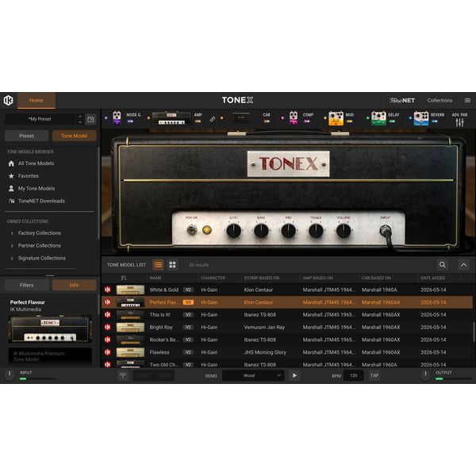
Task: Open the ToneNET page
Action: pos(402,100)
